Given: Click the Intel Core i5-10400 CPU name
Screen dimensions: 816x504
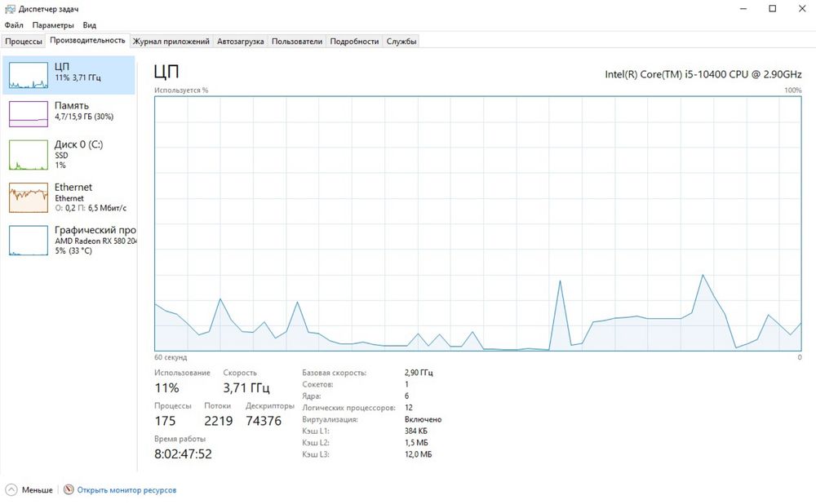Looking at the screenshot, I should tap(703, 74).
